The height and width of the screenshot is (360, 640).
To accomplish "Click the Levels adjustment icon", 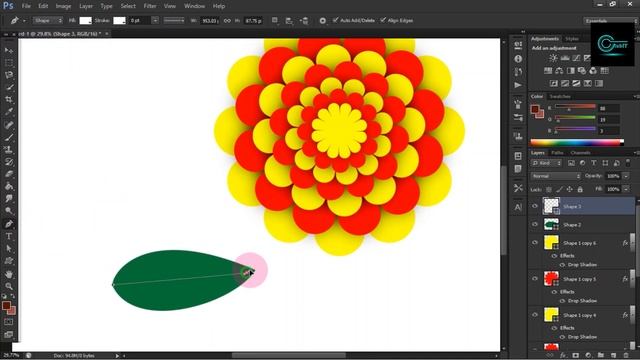I will 565,58.
